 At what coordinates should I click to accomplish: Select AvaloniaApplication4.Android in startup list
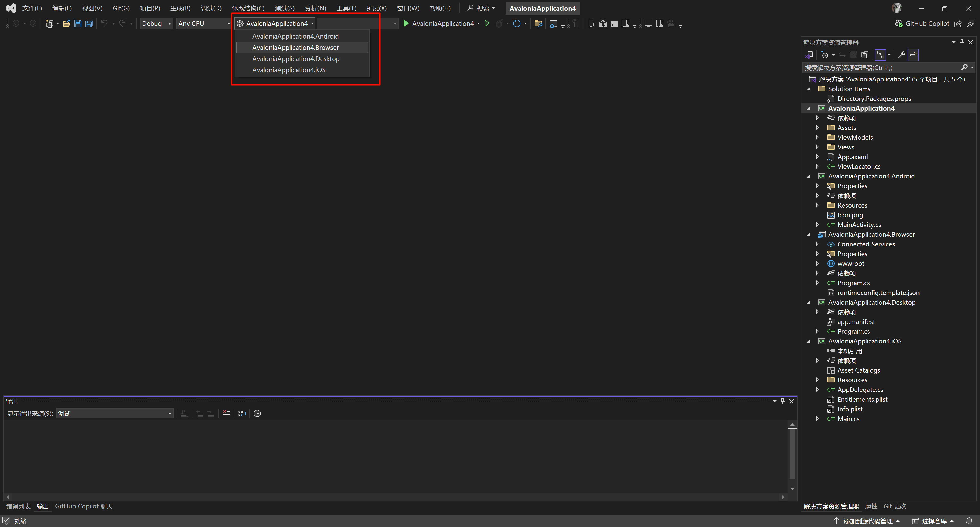[302, 36]
